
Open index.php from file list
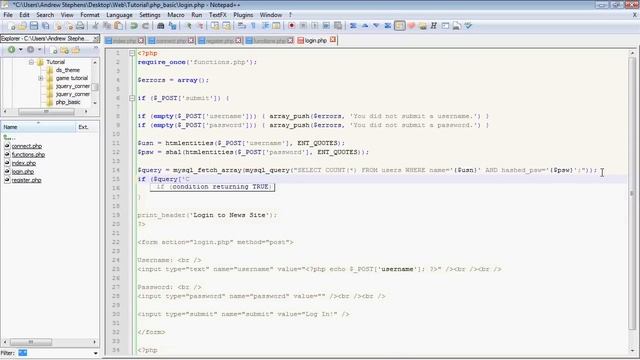[24, 163]
